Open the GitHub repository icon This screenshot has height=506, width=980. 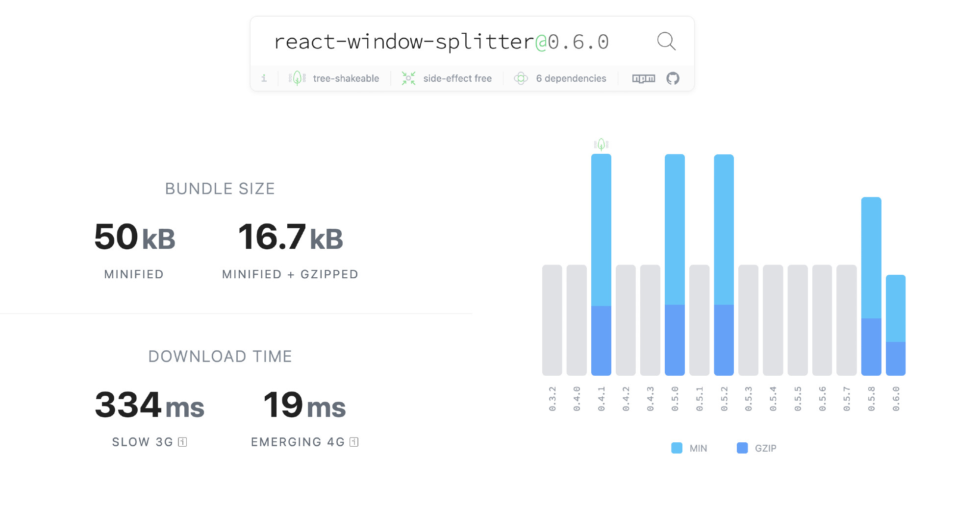(x=673, y=78)
